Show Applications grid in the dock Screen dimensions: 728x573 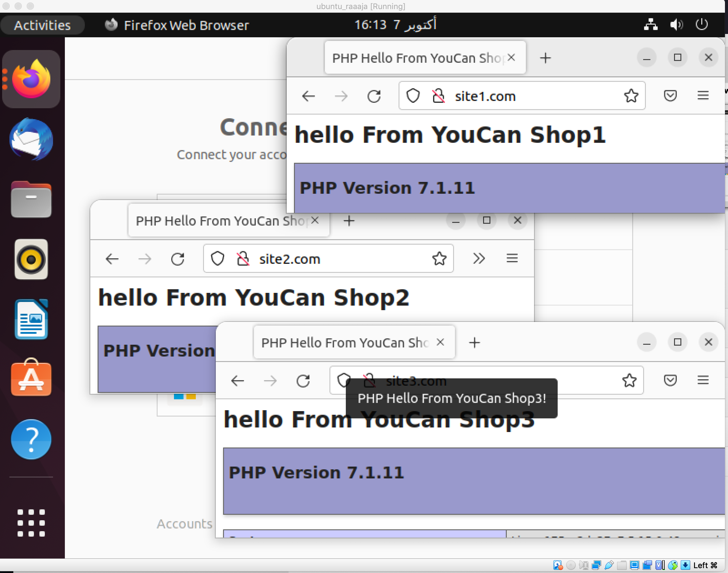coord(31,522)
